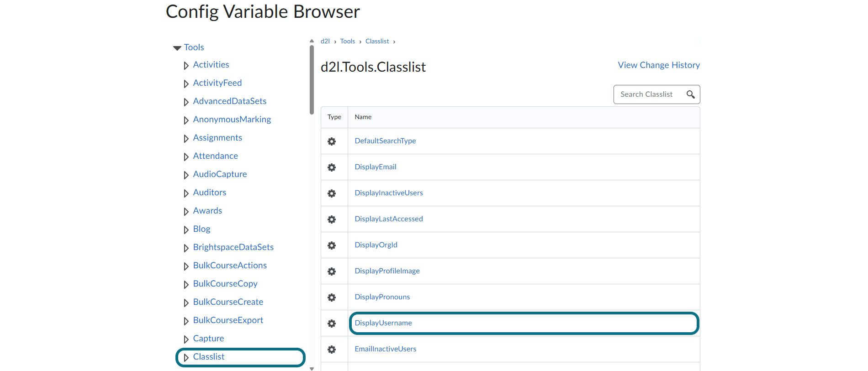Expand the BulkCourseExport node arrow
This screenshot has height=371, width=868.
(x=186, y=321)
